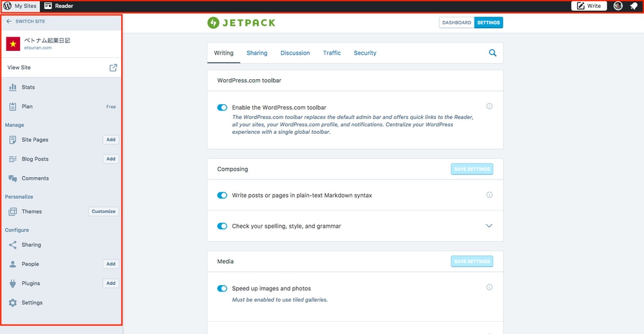Click Save Settings in Media section

(x=472, y=261)
